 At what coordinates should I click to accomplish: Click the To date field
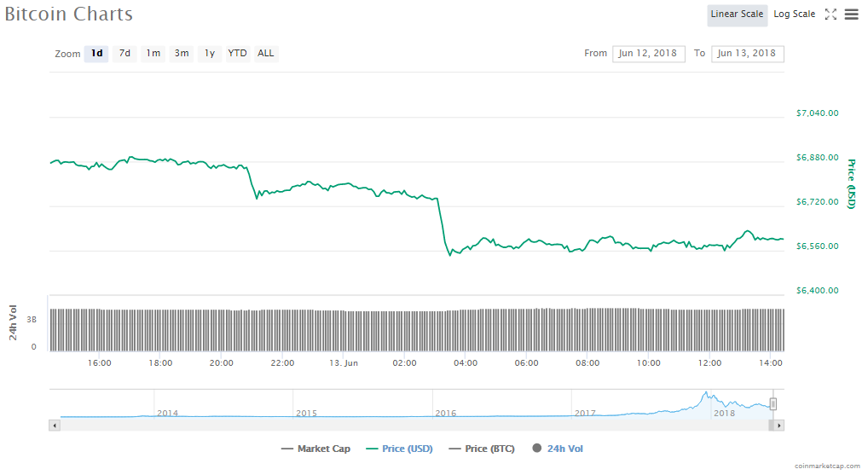pyautogui.click(x=747, y=54)
